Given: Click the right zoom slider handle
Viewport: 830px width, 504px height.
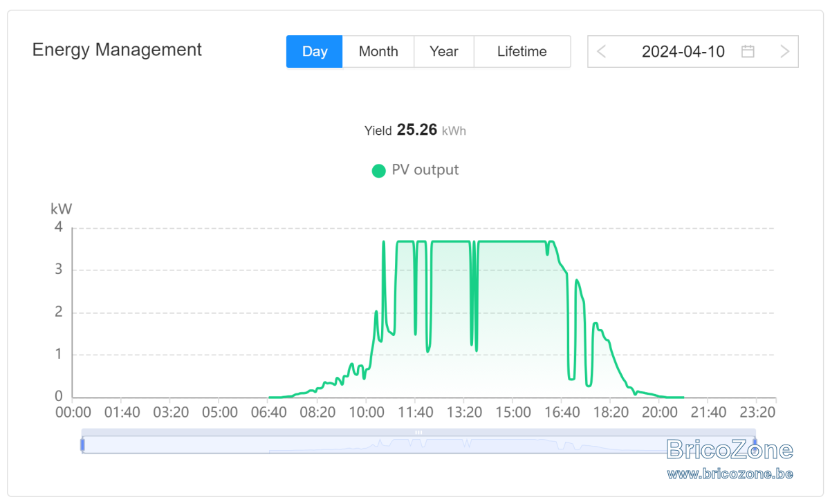Looking at the screenshot, I should click(755, 445).
